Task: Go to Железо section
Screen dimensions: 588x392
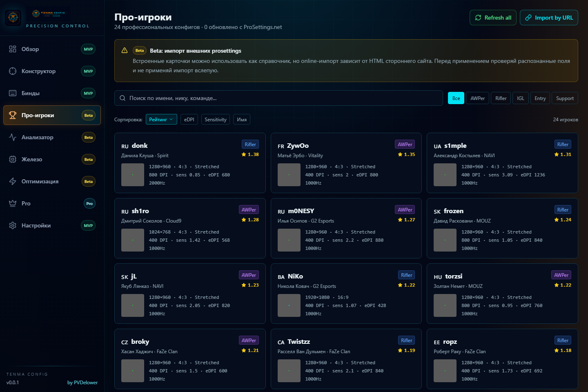Action: point(52,159)
